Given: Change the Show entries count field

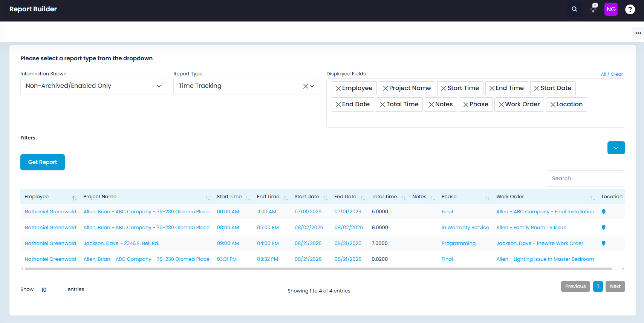Looking at the screenshot, I should [50, 290].
